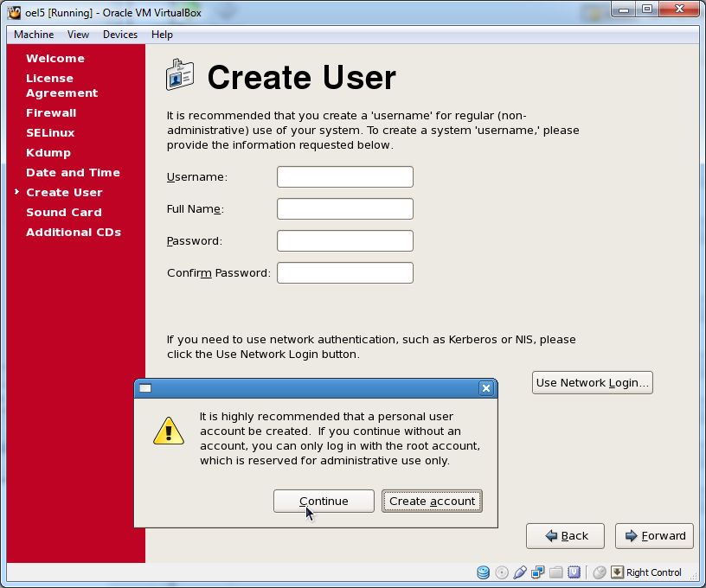Minimize the VirtualBox window
Viewport: 706px width, 588px height.
click(x=624, y=10)
